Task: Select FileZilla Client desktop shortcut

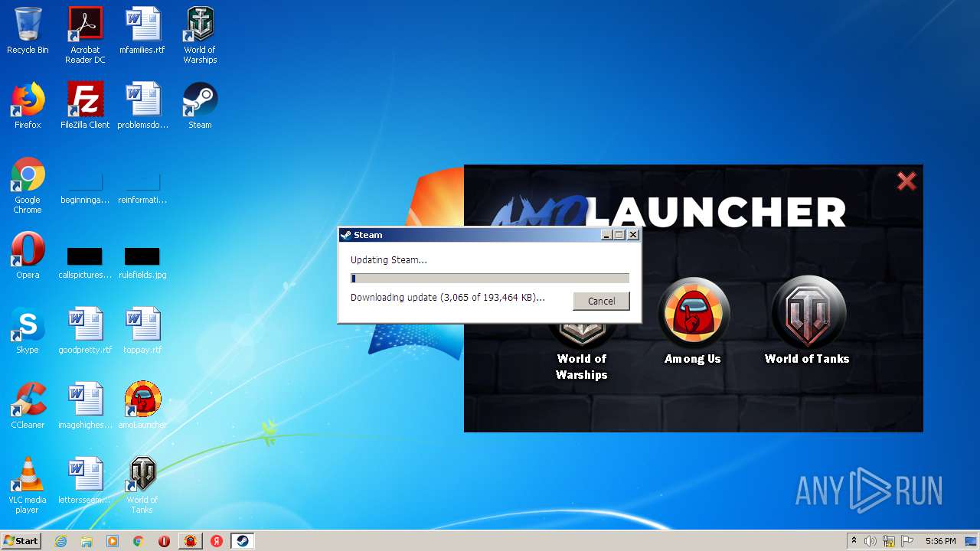Action: 85,106
